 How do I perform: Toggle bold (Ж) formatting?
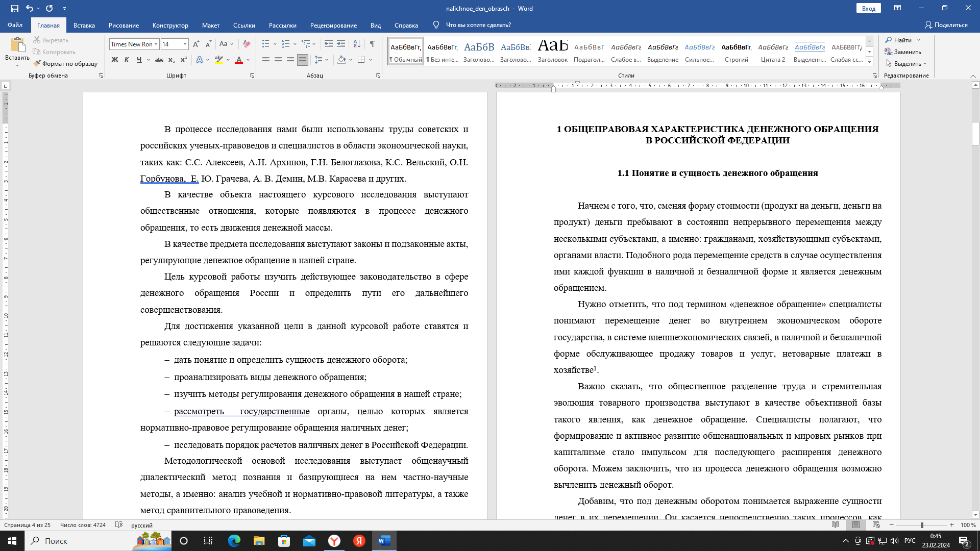pos(115,60)
